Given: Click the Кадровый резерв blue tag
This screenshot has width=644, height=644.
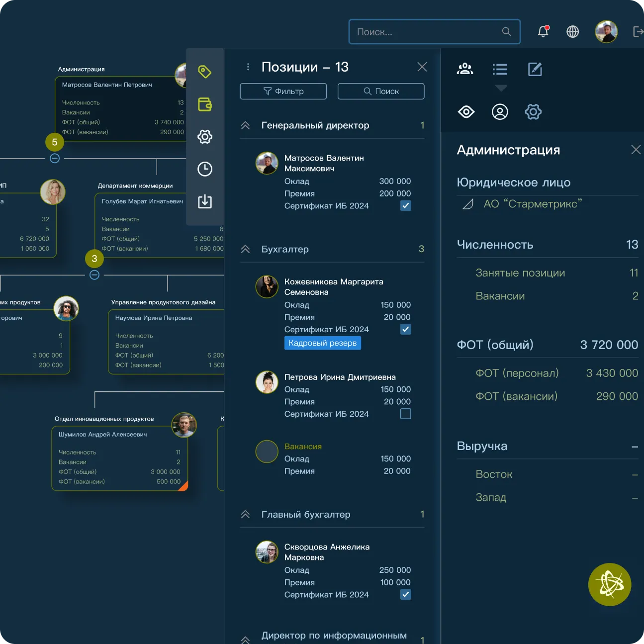Looking at the screenshot, I should 322,343.
